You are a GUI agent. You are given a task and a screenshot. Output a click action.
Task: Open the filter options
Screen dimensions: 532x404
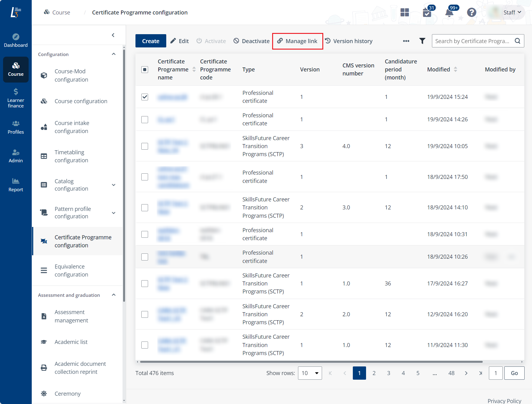click(422, 41)
